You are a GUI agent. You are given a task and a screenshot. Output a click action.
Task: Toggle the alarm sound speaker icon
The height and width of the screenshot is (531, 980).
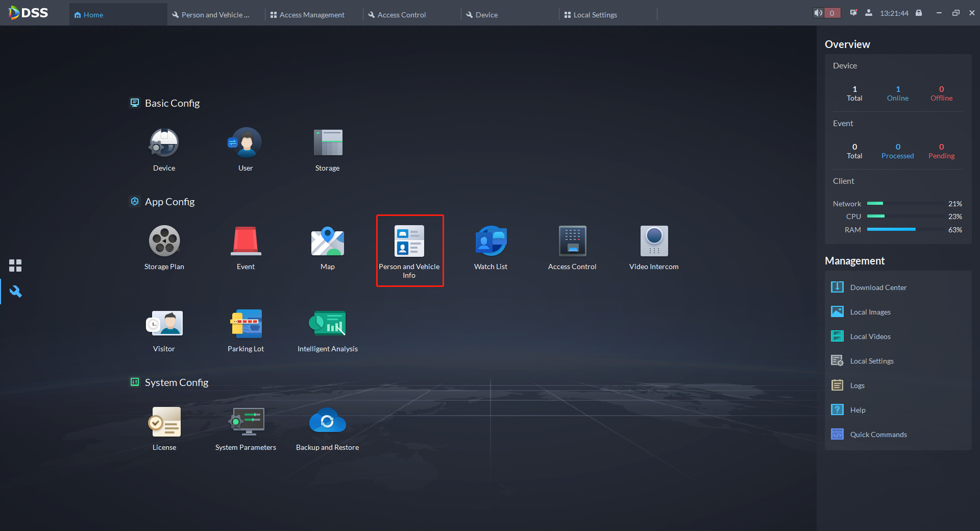pyautogui.click(x=818, y=13)
